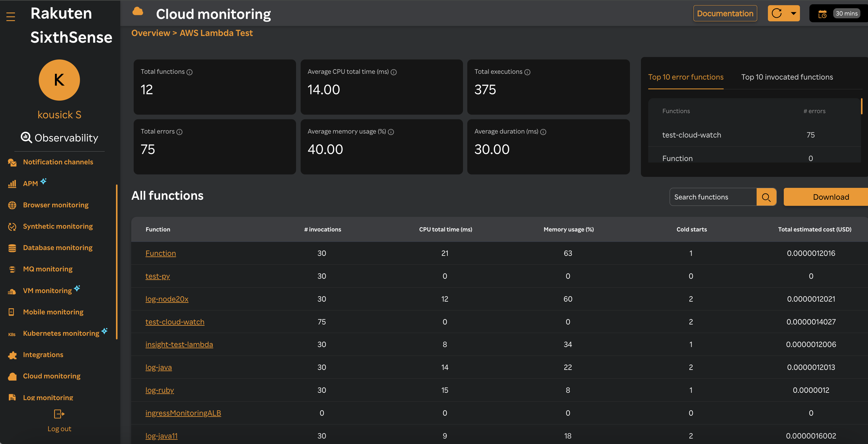The height and width of the screenshot is (444, 868).
Task: Click the Browser monitoring globe icon
Action: click(12, 205)
